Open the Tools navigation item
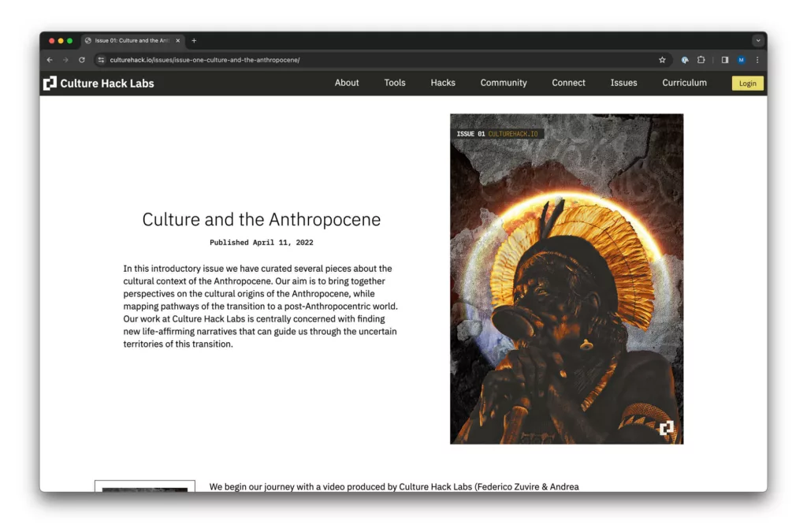 point(395,83)
